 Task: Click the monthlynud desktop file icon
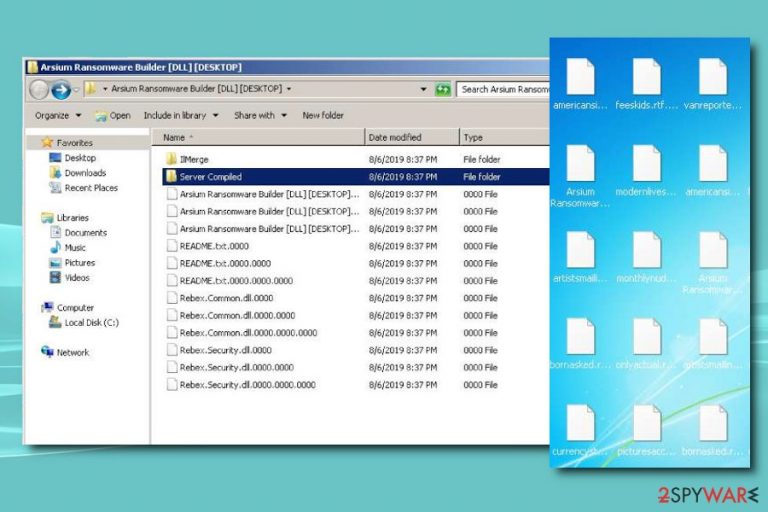click(646, 250)
